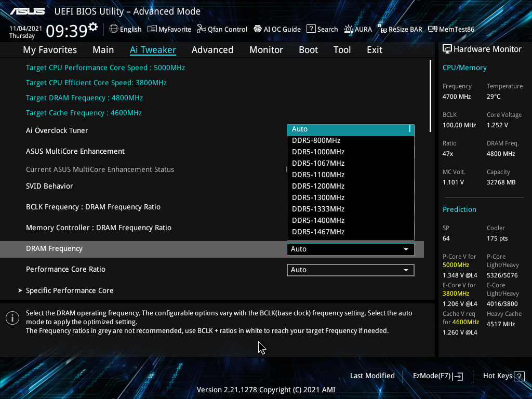The image size is (532, 399).
Task: Open the Advanced tab
Action: click(x=212, y=50)
